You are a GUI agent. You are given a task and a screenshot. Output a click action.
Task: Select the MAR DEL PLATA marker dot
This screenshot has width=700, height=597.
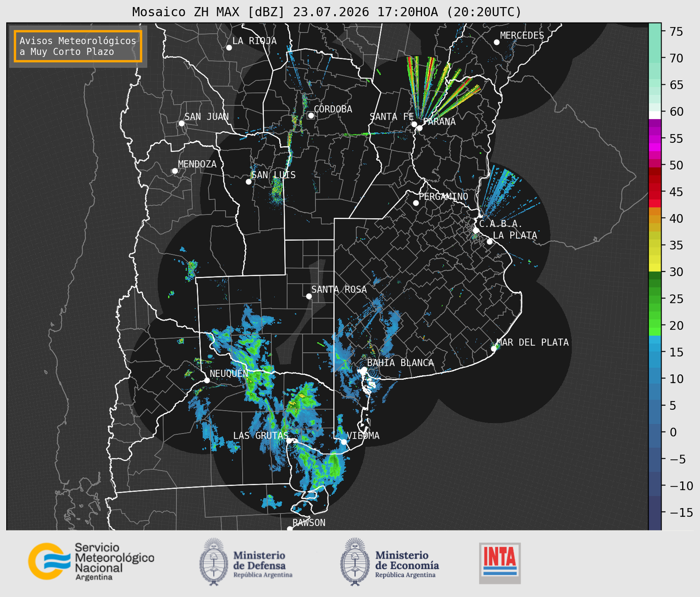pyautogui.click(x=494, y=349)
